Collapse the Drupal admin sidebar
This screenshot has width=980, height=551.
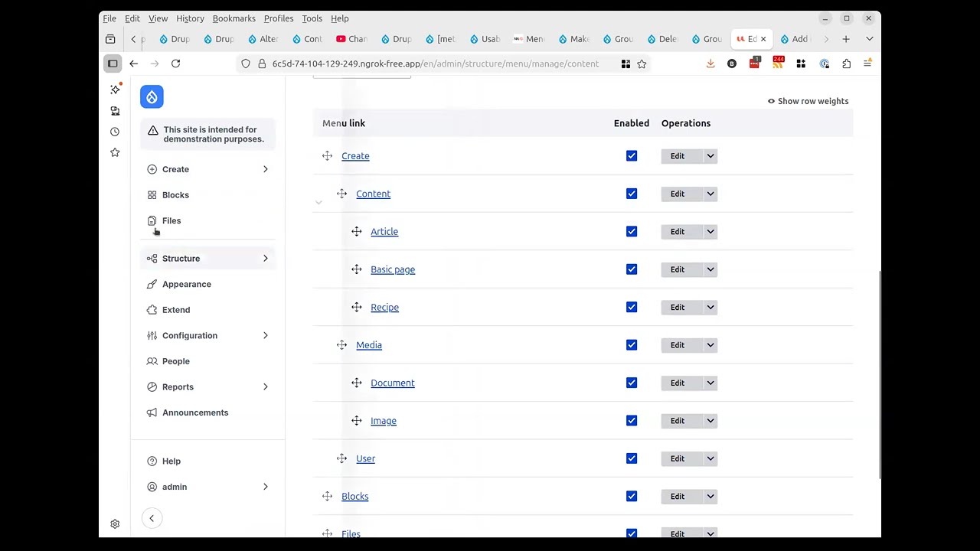click(x=152, y=519)
